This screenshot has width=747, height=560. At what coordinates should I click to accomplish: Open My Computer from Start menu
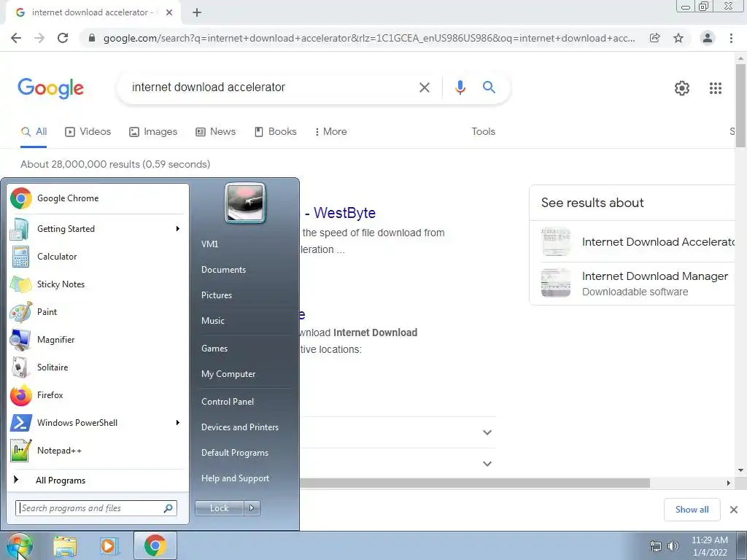[228, 374]
